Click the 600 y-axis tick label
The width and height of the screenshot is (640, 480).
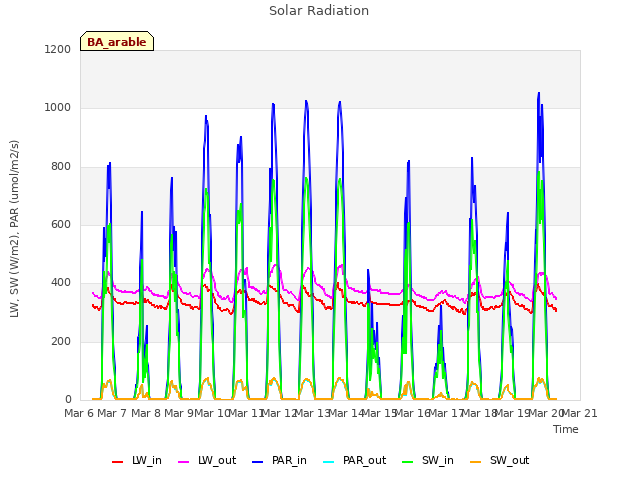[61, 224]
